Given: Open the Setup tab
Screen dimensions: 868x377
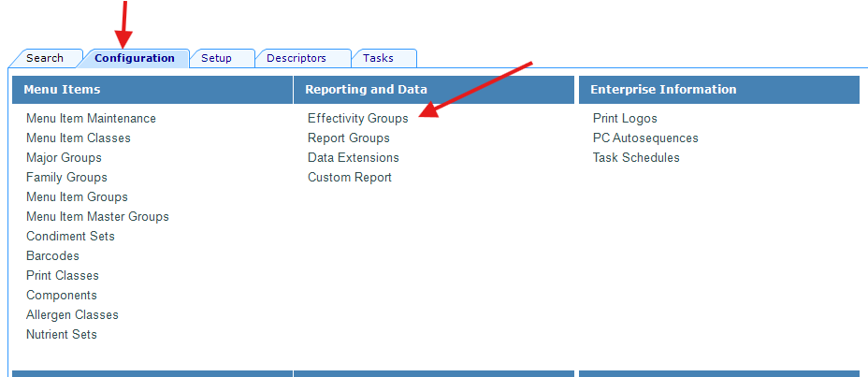Looking at the screenshot, I should click(x=216, y=58).
